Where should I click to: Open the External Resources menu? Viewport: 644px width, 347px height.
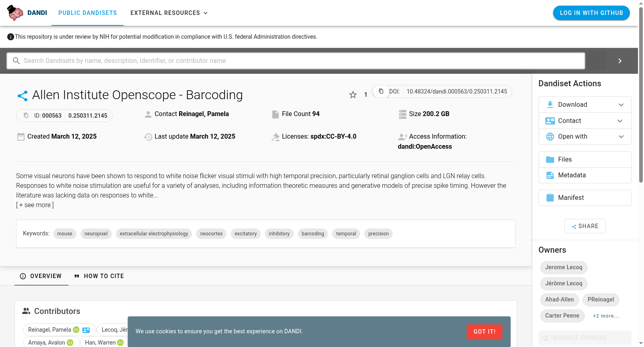point(169,13)
